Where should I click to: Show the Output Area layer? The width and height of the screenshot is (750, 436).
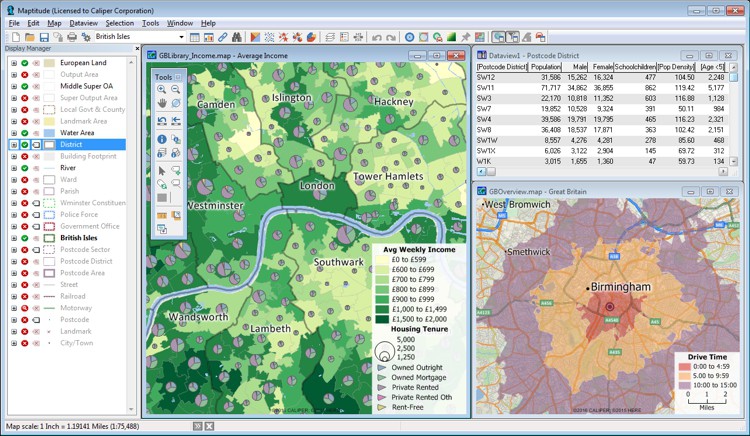pos(25,74)
